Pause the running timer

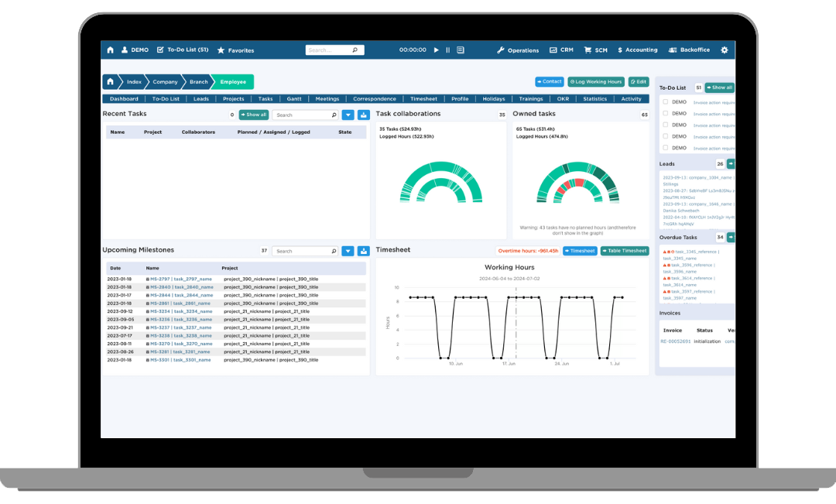447,50
